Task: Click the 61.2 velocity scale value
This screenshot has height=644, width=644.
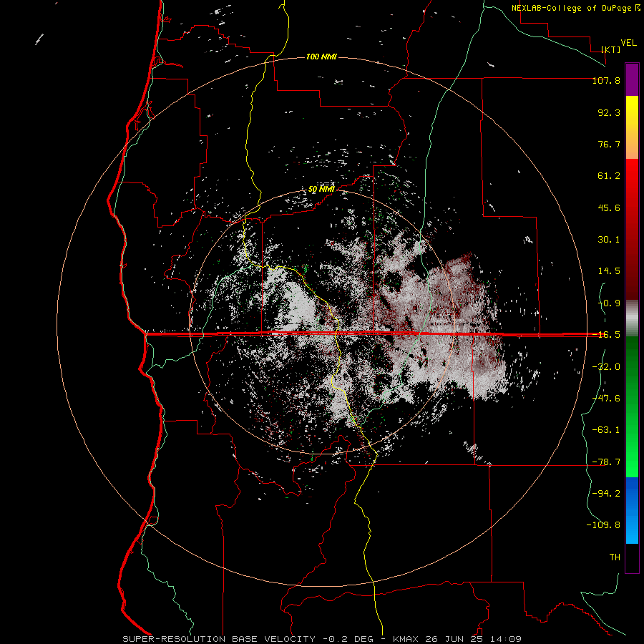Action: [x=609, y=176]
